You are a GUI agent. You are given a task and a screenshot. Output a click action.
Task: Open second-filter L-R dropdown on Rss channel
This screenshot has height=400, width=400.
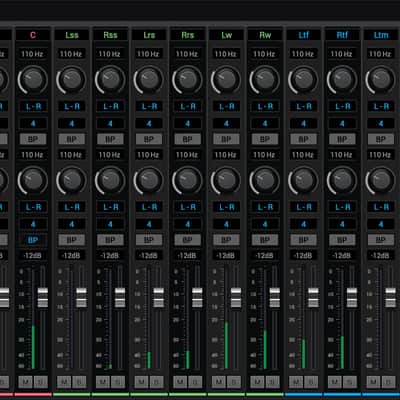pos(110,207)
